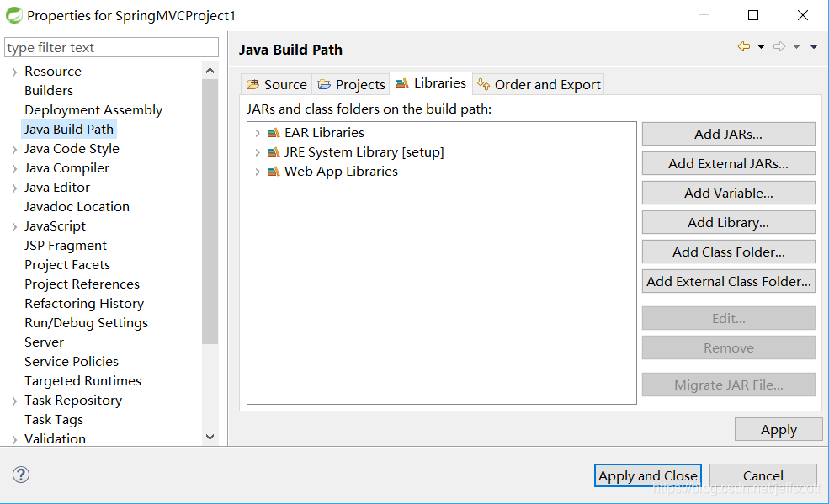Click the Add Variable... button
829x504 pixels.
[729, 194]
